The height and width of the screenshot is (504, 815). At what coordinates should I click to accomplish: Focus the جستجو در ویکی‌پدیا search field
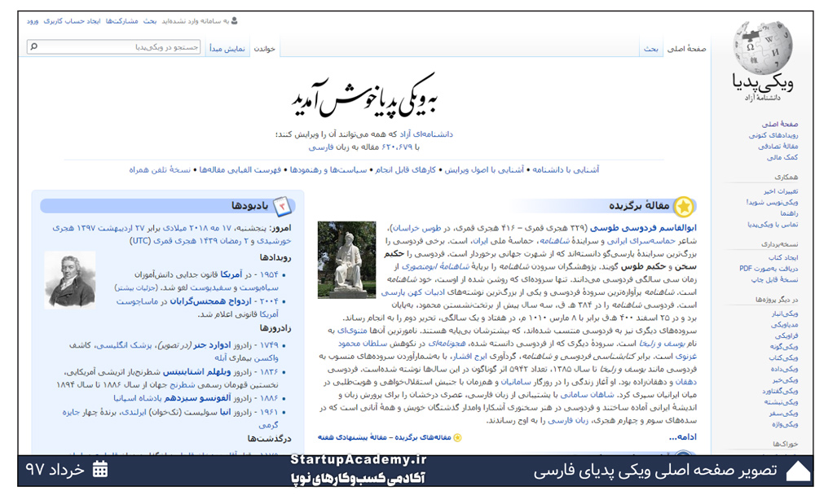[x=113, y=46]
